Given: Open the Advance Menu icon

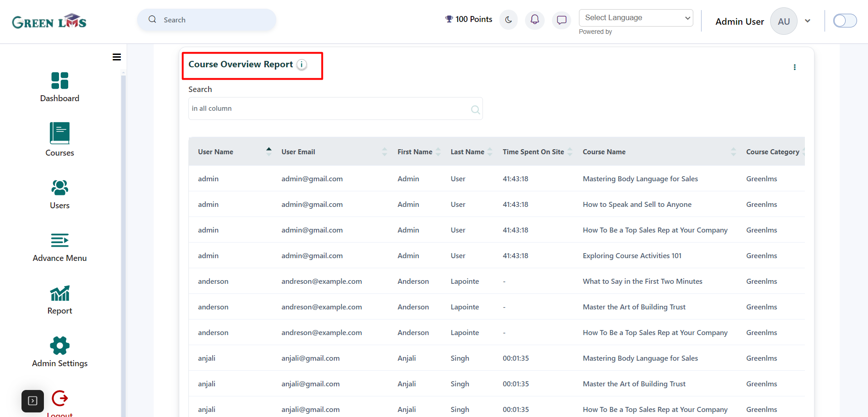Looking at the screenshot, I should 59,240.
